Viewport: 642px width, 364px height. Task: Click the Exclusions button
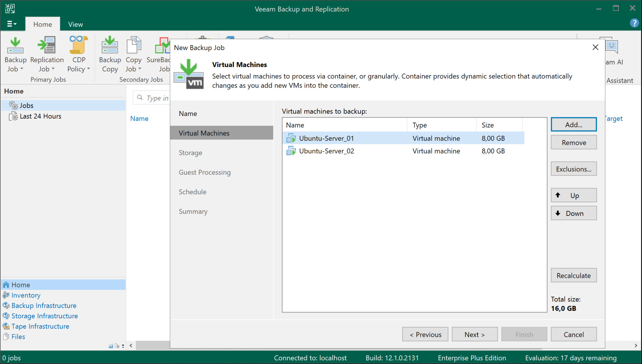tap(573, 169)
